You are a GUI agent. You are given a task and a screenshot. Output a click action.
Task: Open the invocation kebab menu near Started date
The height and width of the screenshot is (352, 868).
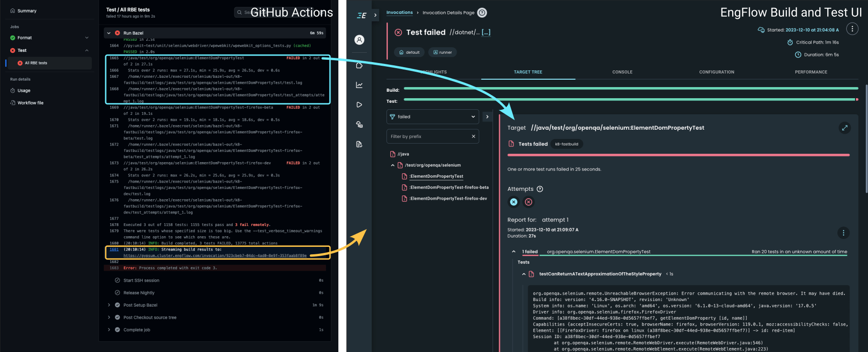(852, 29)
